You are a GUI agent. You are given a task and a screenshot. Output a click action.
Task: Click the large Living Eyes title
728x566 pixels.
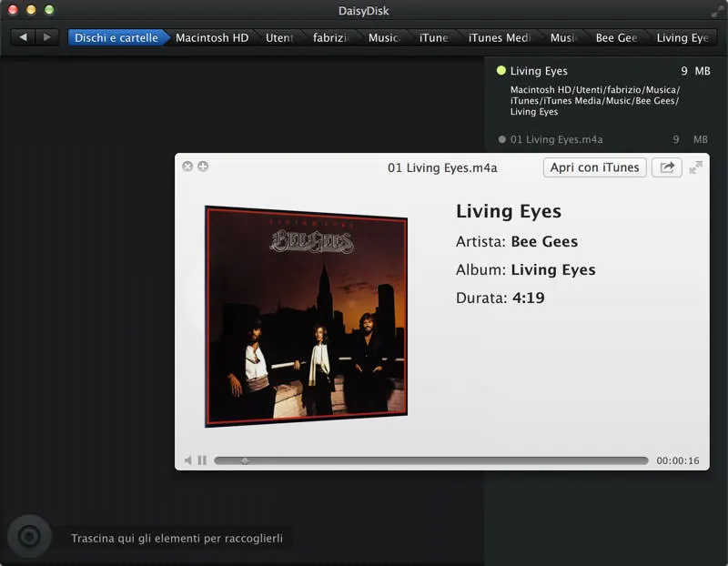point(509,212)
